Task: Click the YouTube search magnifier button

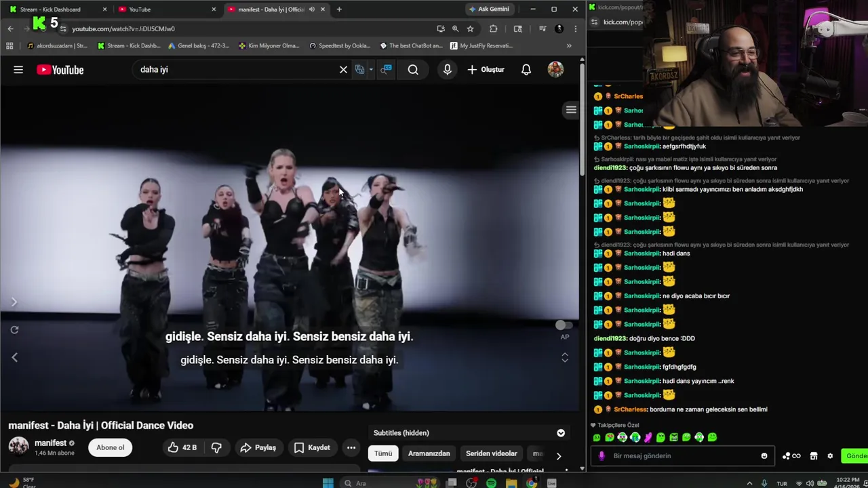Action: (413, 70)
